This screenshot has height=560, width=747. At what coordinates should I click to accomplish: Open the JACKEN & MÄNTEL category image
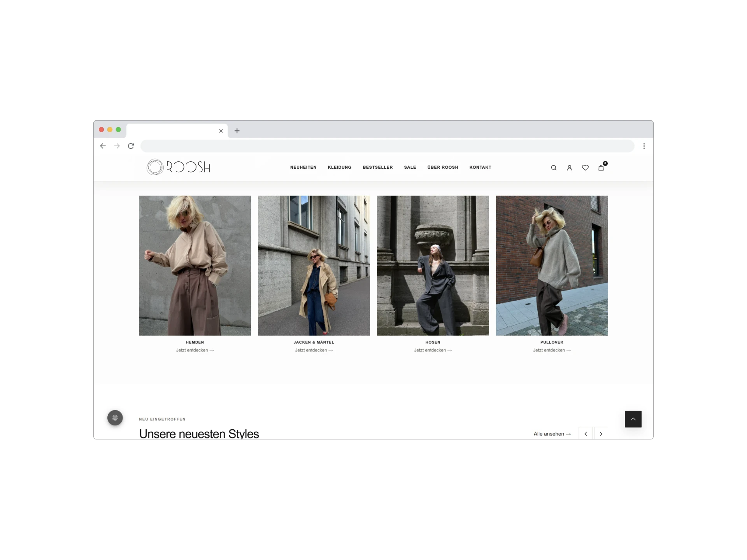[314, 266]
